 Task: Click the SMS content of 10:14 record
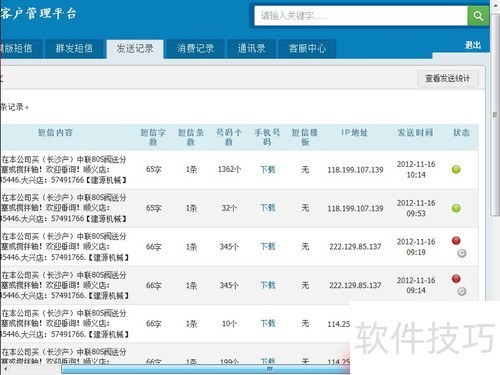[64, 170]
